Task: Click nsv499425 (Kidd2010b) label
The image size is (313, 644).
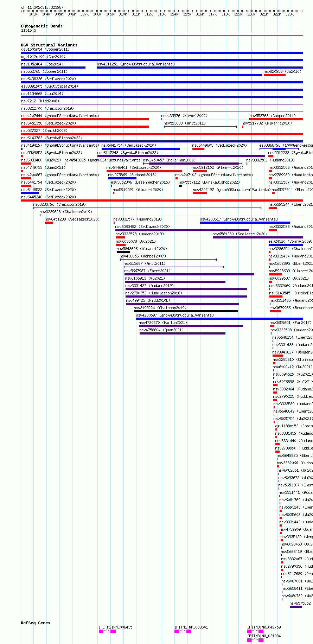Action: point(148,300)
